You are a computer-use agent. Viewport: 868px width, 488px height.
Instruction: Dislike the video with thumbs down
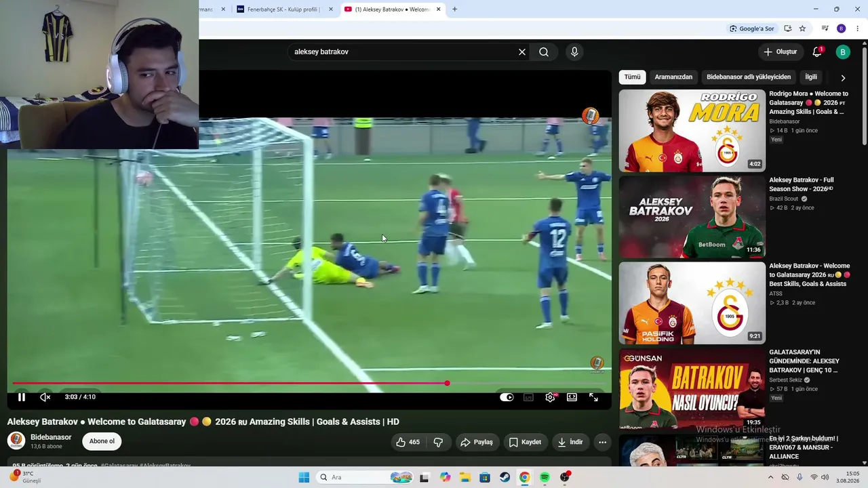tap(438, 442)
